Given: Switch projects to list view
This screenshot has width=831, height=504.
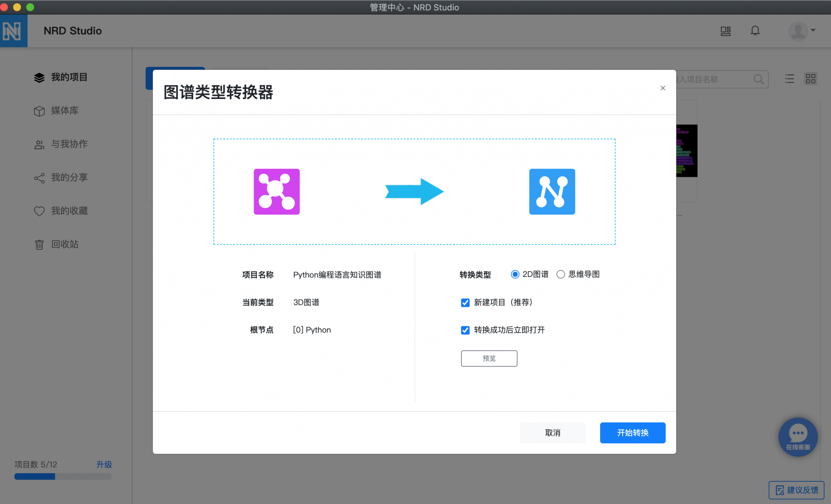Looking at the screenshot, I should [x=789, y=79].
